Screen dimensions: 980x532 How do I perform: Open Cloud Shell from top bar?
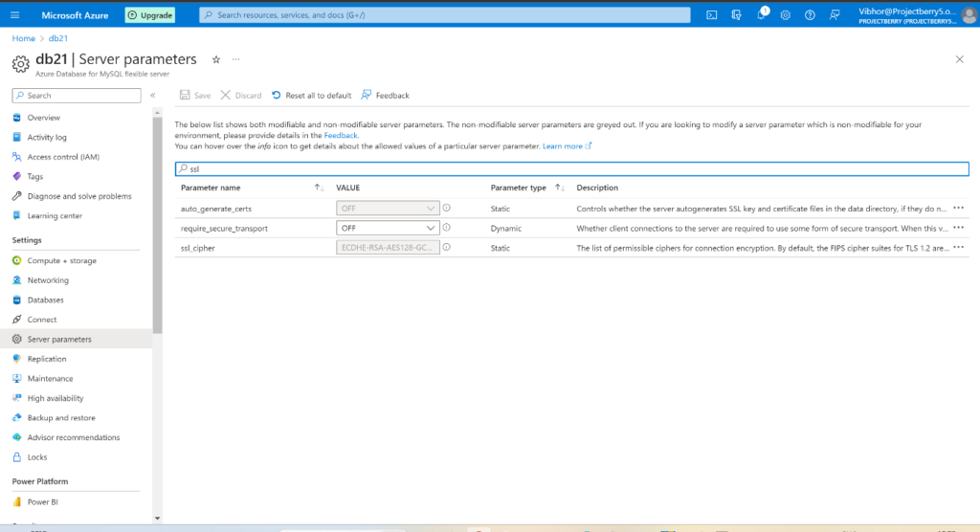711,15
